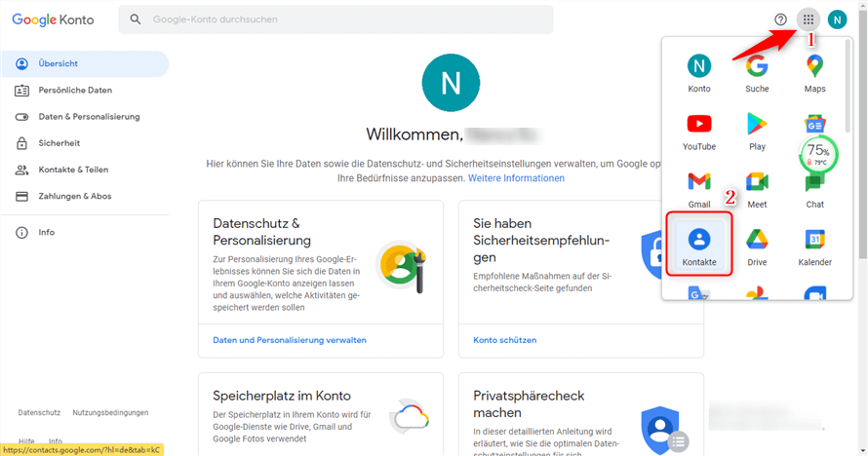
Task: Click Daten und Personalisierung verwalten link
Action: point(290,340)
